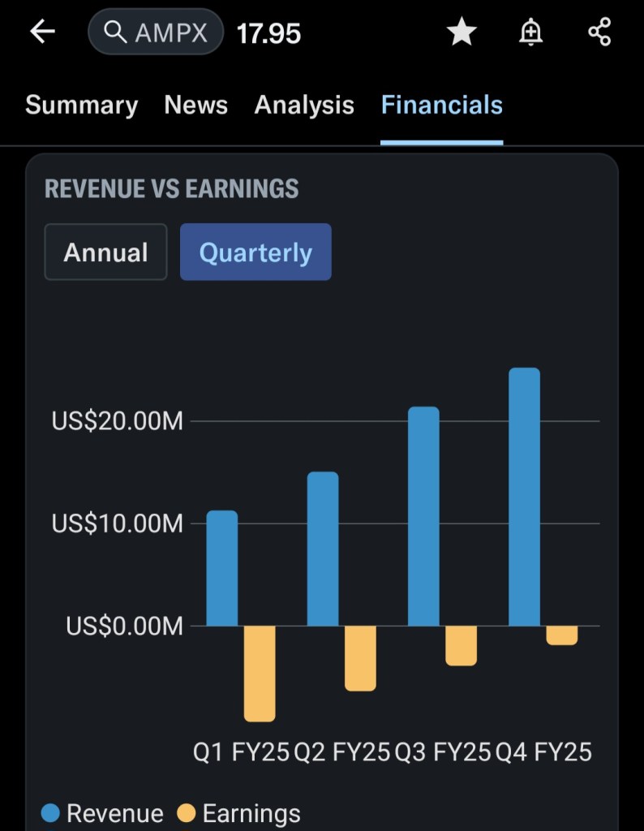This screenshot has height=831, width=644.
Task: Tap the Q4 FY25 revenue bar
Action: point(524,497)
